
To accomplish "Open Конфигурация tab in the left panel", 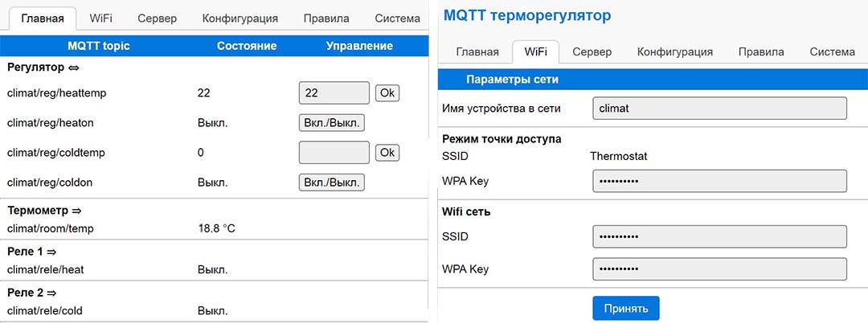I will 240,18.
